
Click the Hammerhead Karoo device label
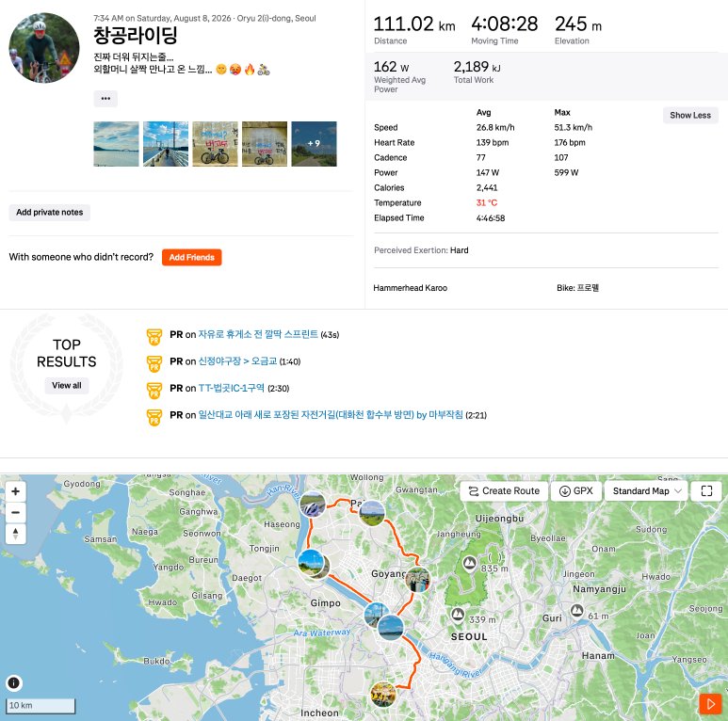pyautogui.click(x=410, y=288)
